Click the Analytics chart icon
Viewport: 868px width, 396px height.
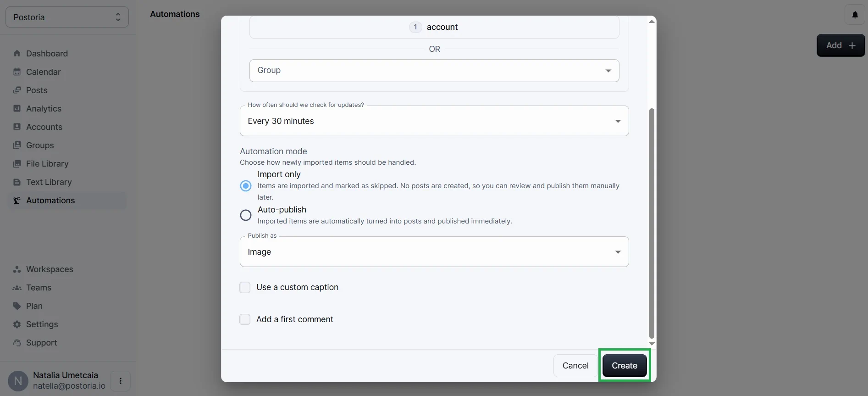(17, 108)
